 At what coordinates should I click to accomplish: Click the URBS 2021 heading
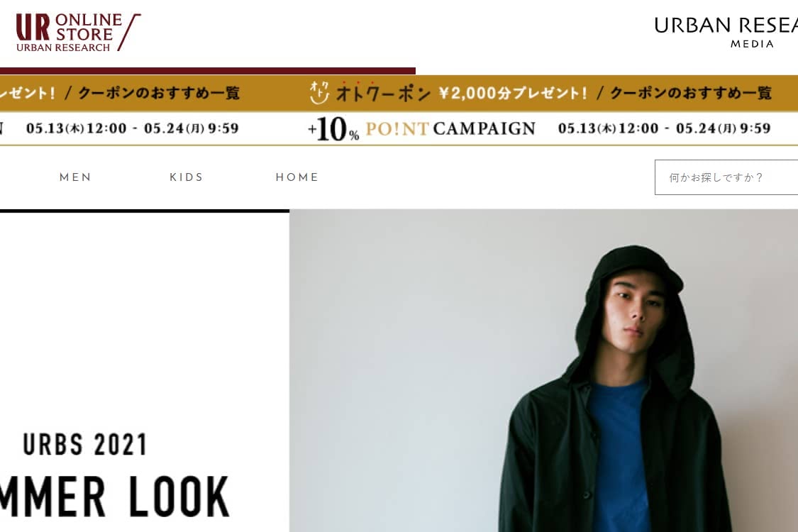pos(85,445)
